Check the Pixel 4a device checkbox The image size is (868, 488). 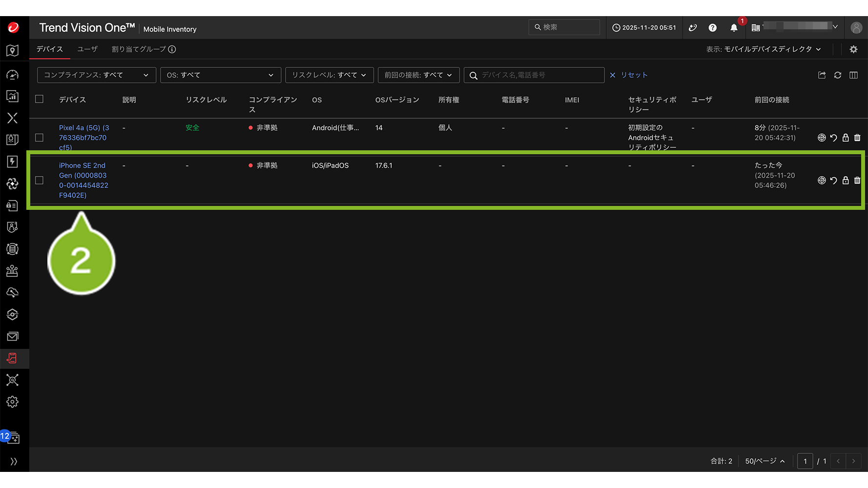(40, 138)
